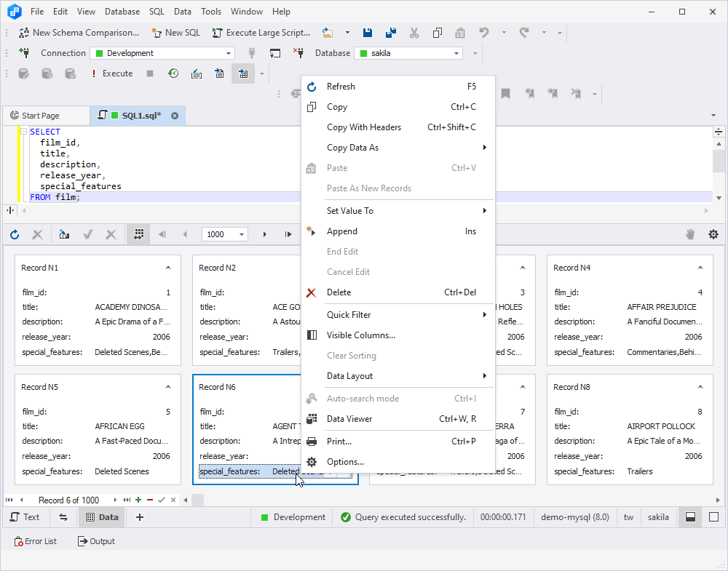
Task: Jump to first record in navigator
Action: pyautogui.click(x=9, y=500)
